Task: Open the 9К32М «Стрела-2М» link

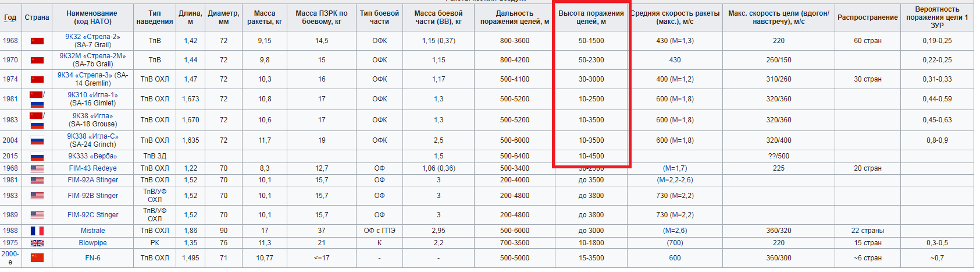Action: (92, 56)
